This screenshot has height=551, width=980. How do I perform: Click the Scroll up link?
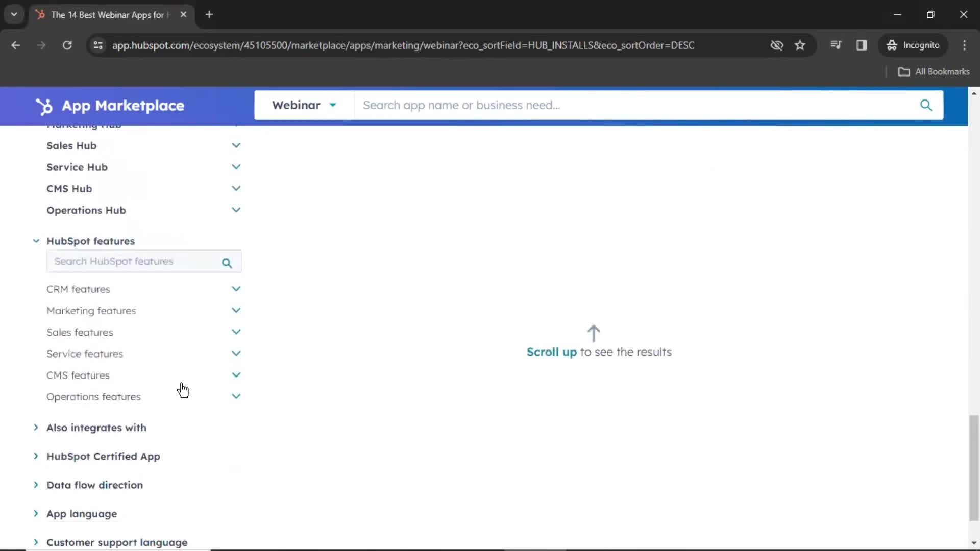point(552,352)
